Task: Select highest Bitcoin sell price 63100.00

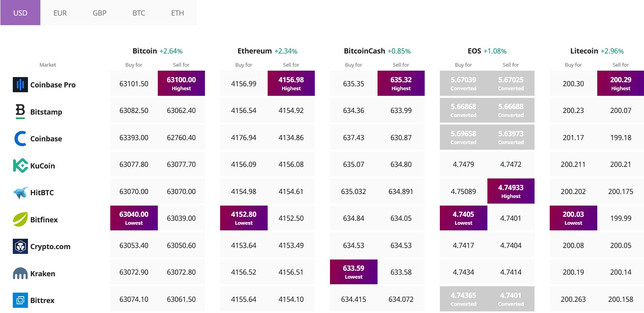Action: 181,83
